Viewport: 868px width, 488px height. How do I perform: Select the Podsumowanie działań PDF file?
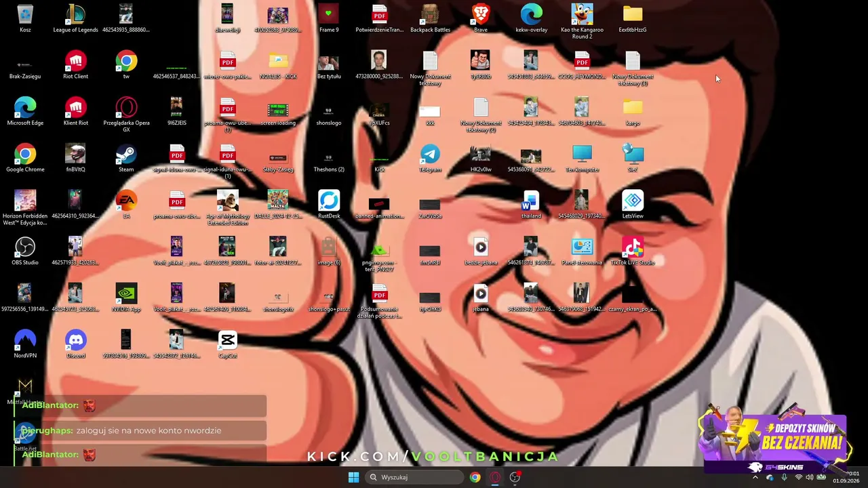(x=379, y=302)
